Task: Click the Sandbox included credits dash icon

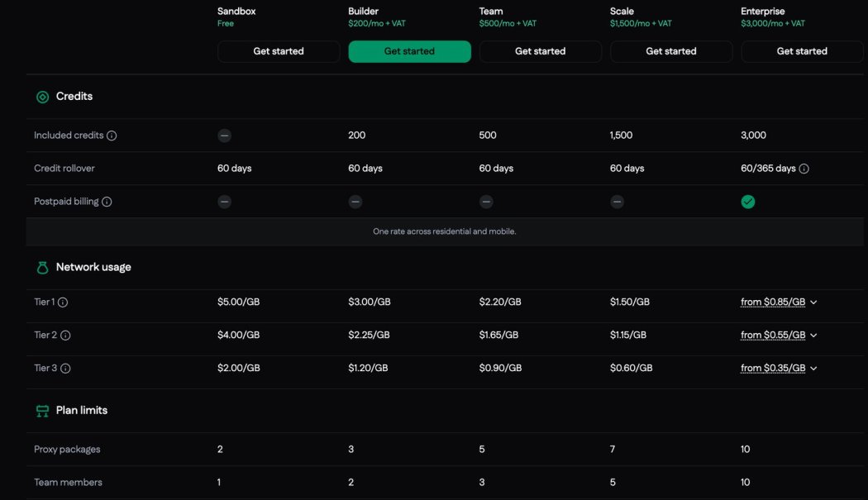Action: [x=224, y=136]
